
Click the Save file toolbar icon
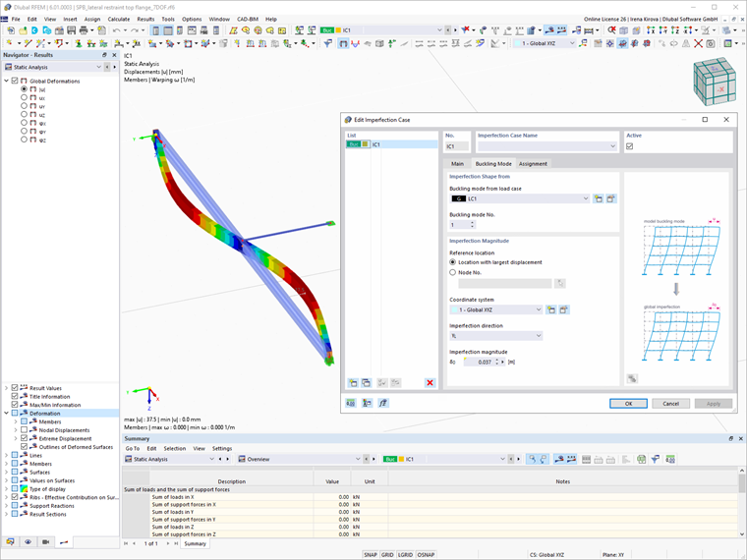coord(71,30)
